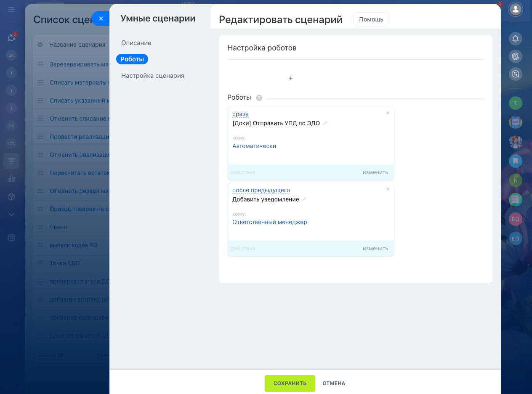Image resolution: width=532 pixels, height=394 pixels.
Task: Open settings gear in left sidebar
Action: click(x=11, y=238)
